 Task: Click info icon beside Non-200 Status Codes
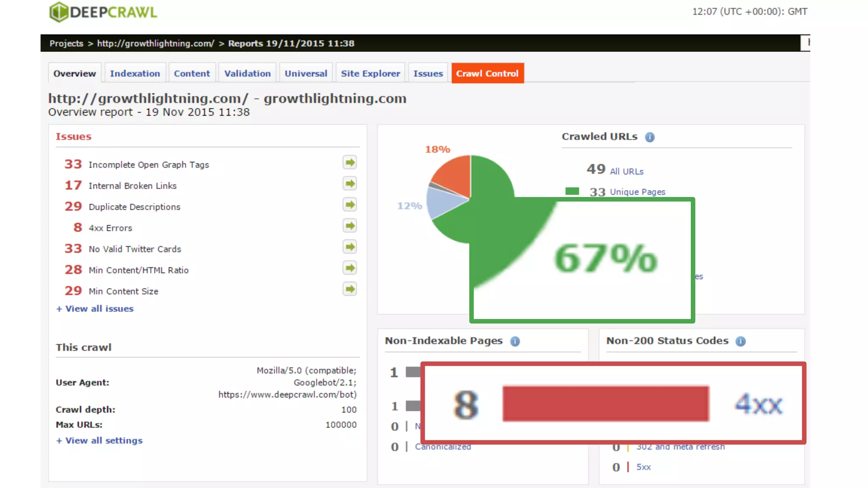click(740, 341)
